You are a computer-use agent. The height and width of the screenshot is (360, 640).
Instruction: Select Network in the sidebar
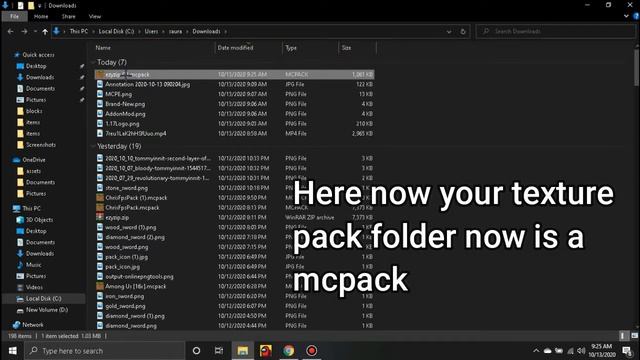[33, 325]
